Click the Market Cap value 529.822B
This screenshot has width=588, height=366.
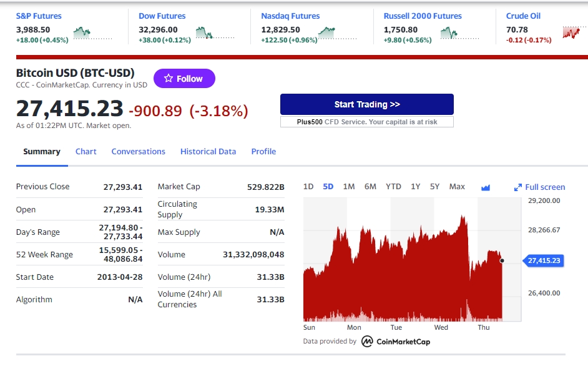265,187
